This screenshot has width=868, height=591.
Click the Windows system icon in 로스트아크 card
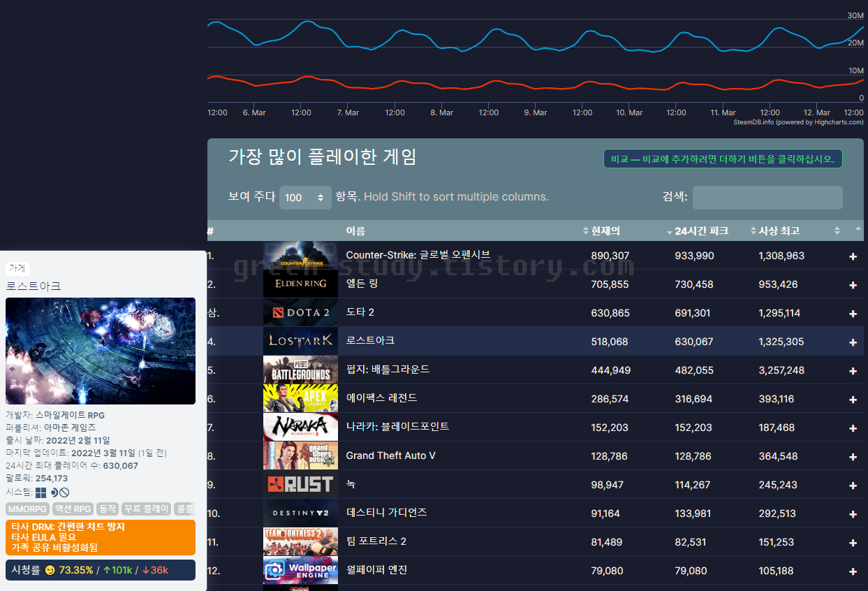[x=41, y=492]
